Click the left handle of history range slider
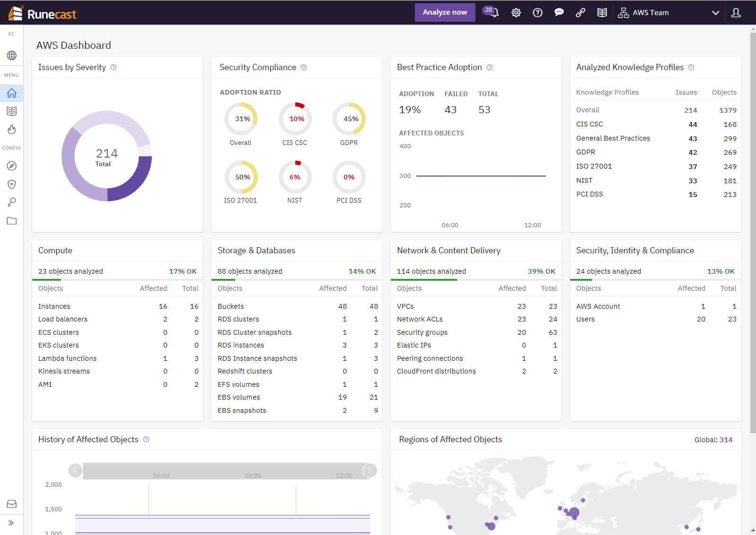The height and width of the screenshot is (535, 756). (75, 470)
